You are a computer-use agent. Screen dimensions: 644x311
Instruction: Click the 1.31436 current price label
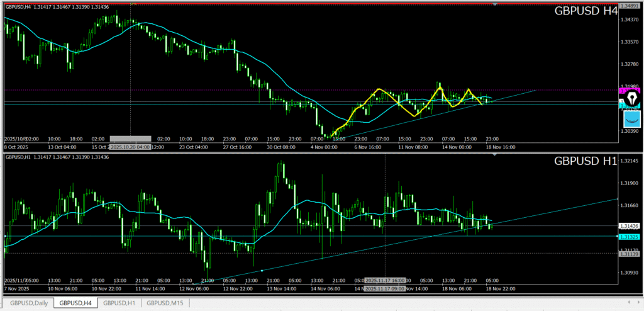pyautogui.click(x=630, y=226)
